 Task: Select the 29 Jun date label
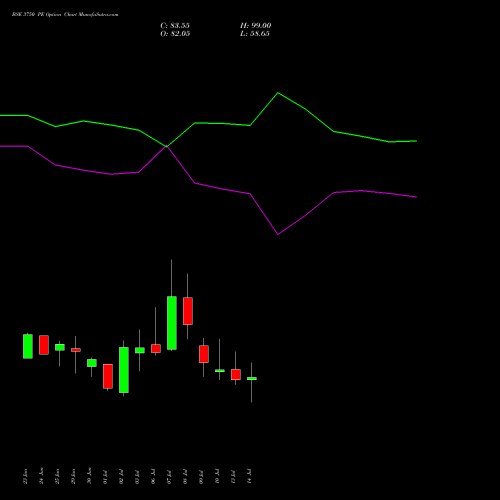click(x=73, y=476)
